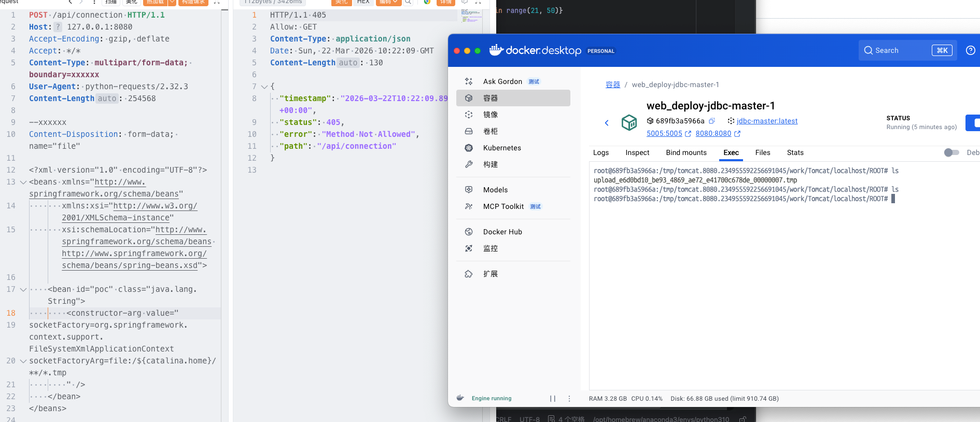
Task: Toggle the Debug mode switch
Action: click(x=951, y=152)
